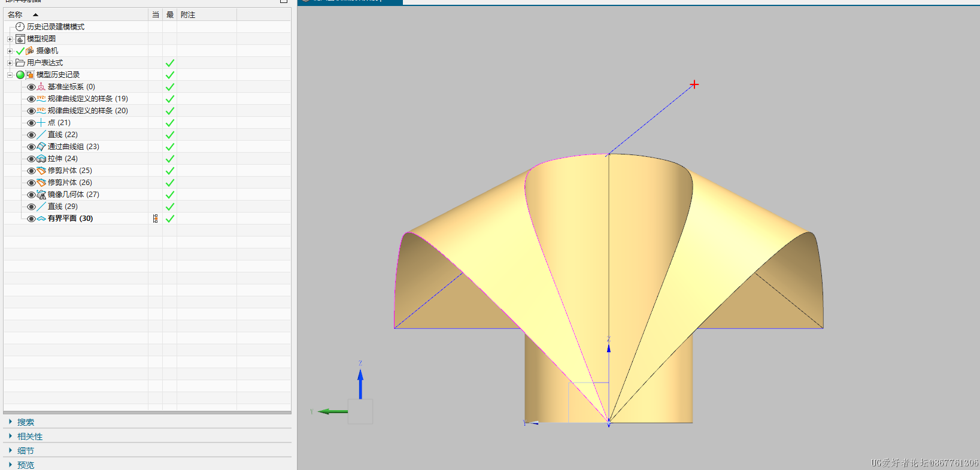Click the green status ball for 模型历史记录

pyautogui.click(x=20, y=75)
